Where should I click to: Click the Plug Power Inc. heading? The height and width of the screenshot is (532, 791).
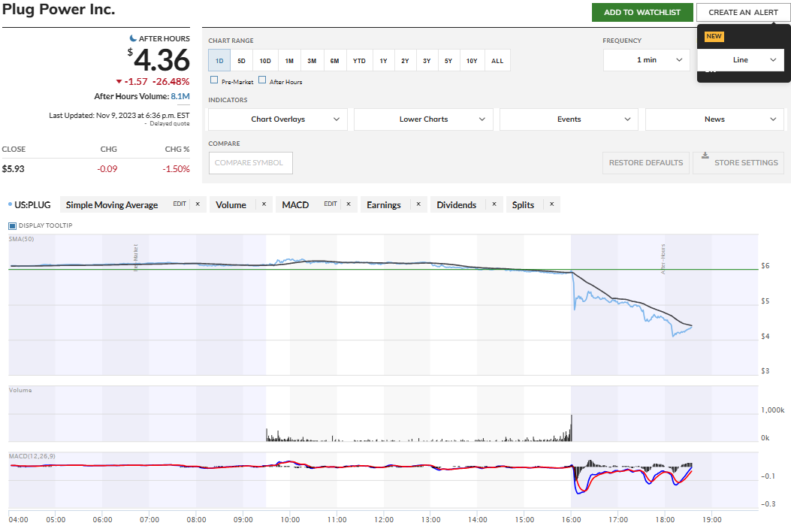[x=59, y=9]
